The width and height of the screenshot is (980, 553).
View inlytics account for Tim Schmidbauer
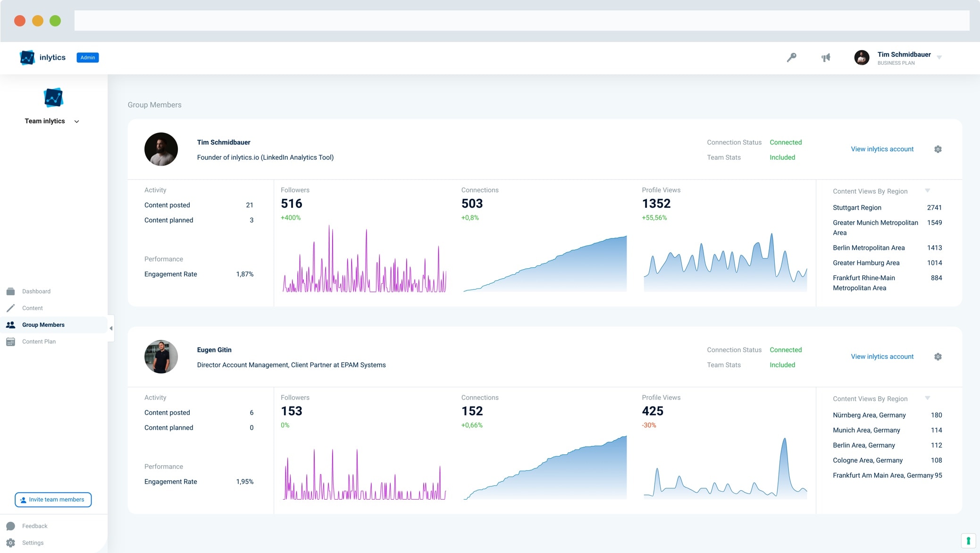[x=882, y=149]
